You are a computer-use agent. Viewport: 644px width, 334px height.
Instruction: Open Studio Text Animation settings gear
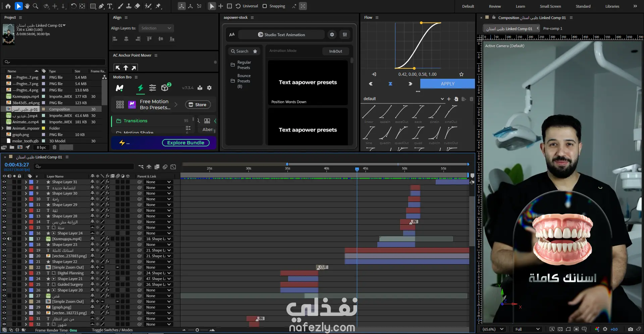[x=332, y=35]
